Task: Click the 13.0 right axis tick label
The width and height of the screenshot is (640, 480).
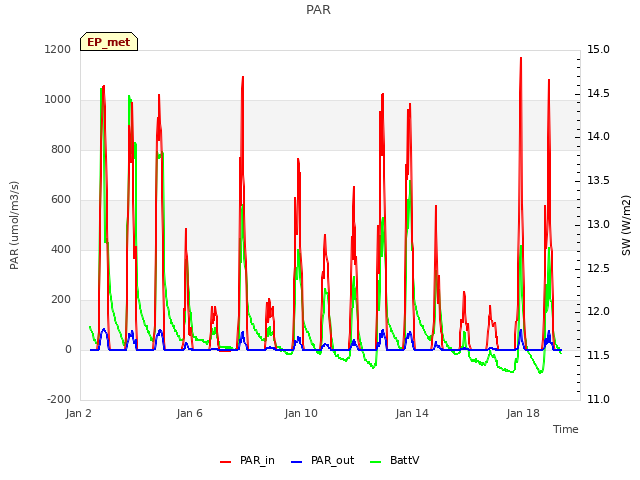Action: click(x=598, y=224)
